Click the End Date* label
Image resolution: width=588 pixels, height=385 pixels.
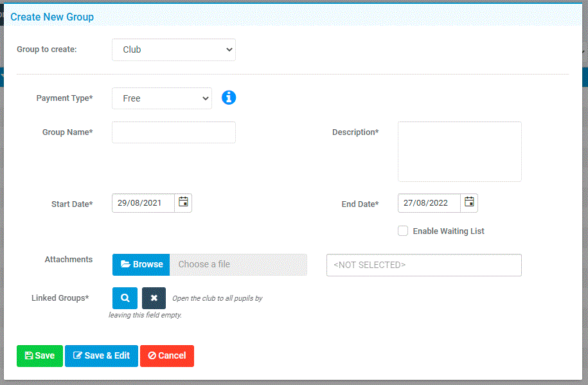[360, 204]
